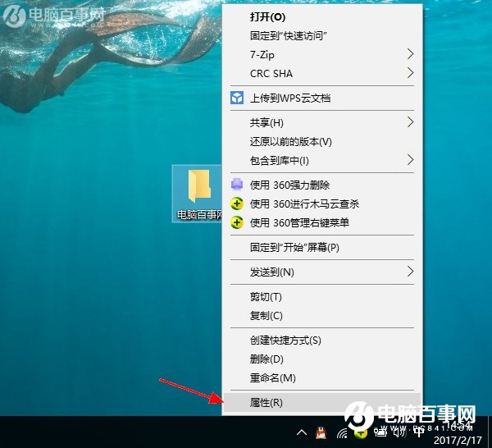
Task: Choose 包含到库中(I)
Action: point(322,161)
